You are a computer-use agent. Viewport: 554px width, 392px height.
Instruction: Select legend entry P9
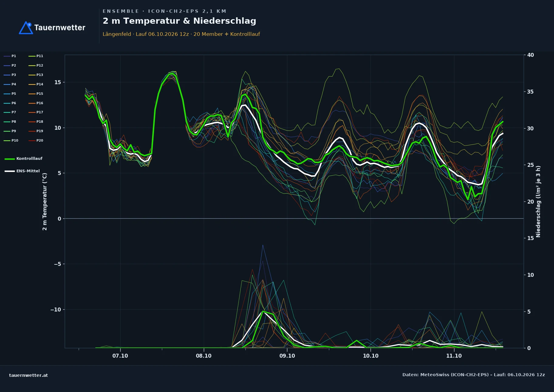10,131
